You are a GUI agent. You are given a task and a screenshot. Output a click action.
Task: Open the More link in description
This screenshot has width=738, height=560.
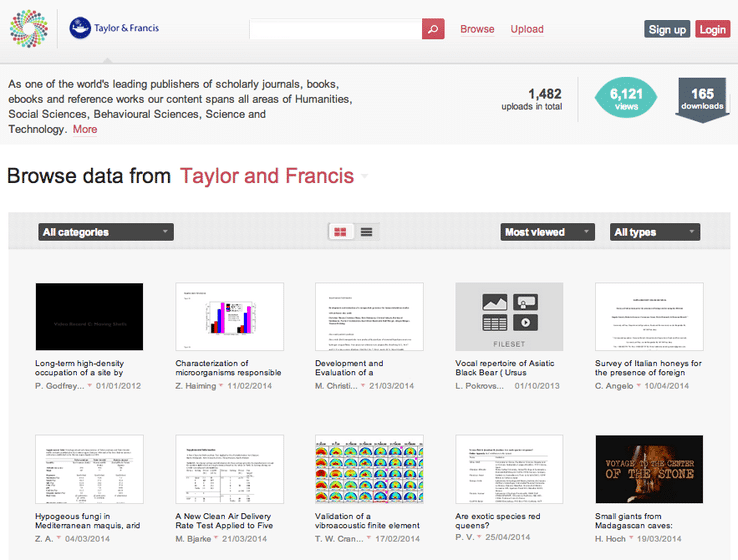click(x=85, y=129)
